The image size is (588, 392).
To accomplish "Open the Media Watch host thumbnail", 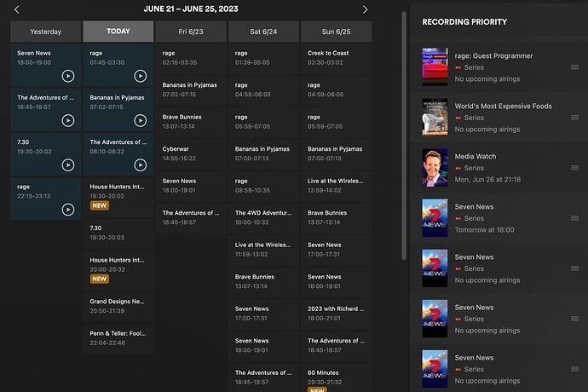I will pyautogui.click(x=435, y=167).
